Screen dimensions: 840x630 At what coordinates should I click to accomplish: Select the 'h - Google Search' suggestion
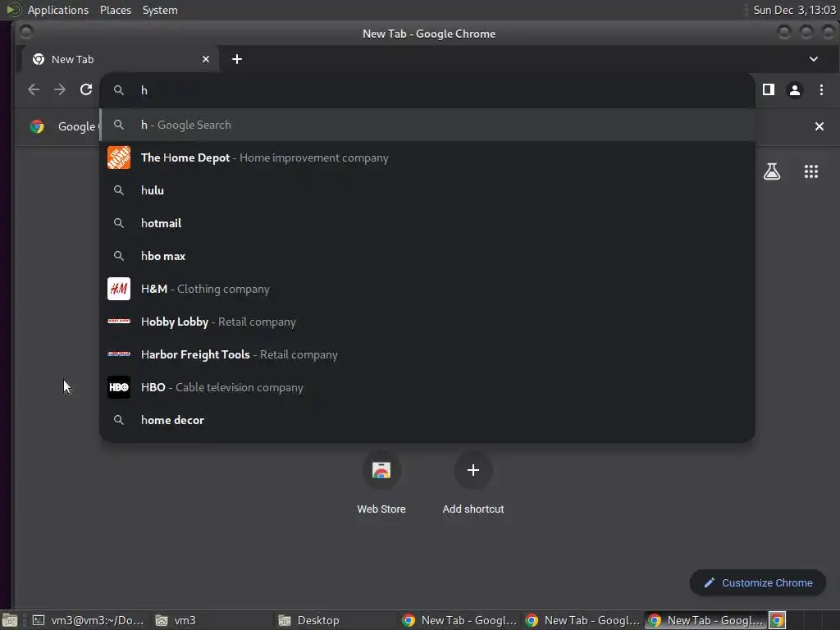pyautogui.click(x=427, y=125)
